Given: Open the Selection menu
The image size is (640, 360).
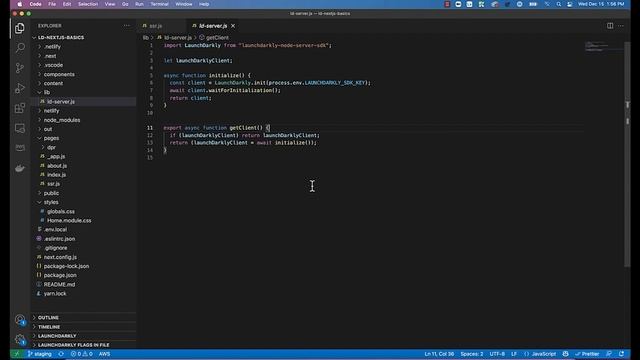Looking at the screenshot, I should click(x=88, y=4).
